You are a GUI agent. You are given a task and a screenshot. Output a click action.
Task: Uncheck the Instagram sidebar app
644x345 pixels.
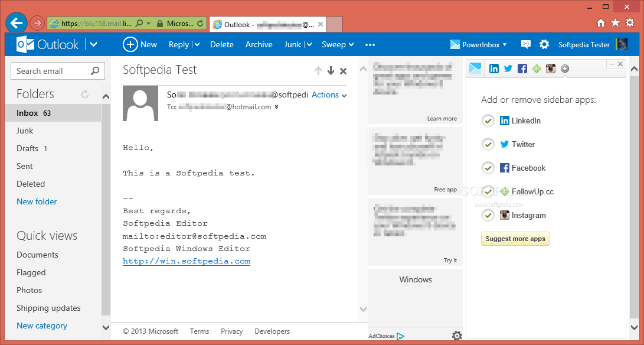[x=488, y=216]
